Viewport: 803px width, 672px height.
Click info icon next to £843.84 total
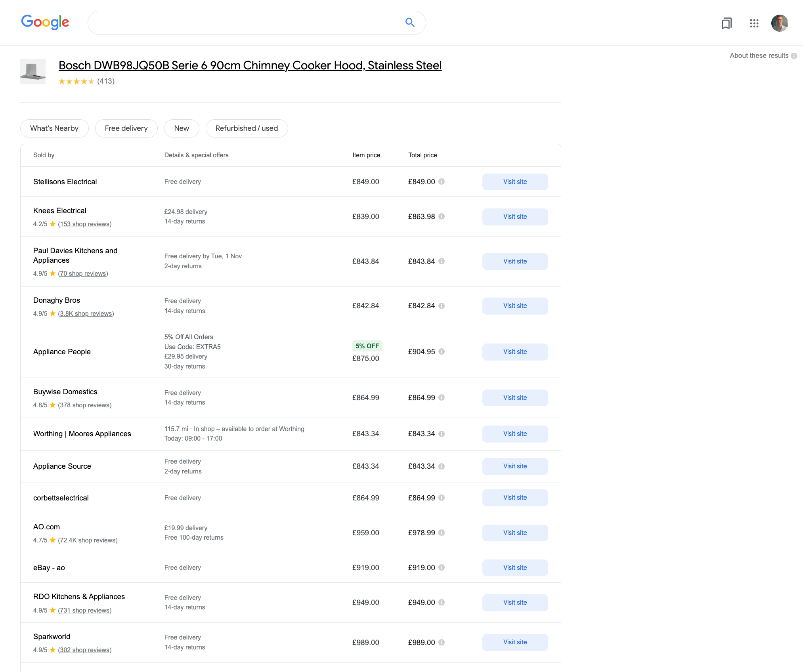click(442, 261)
